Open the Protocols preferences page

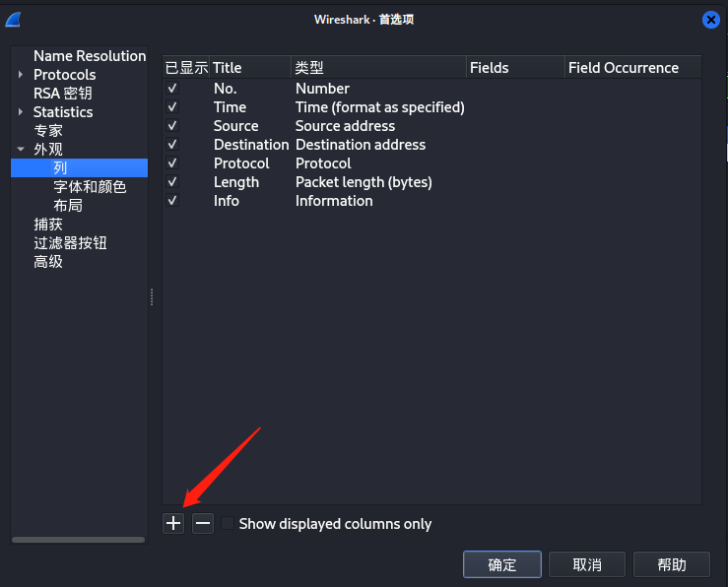click(65, 75)
